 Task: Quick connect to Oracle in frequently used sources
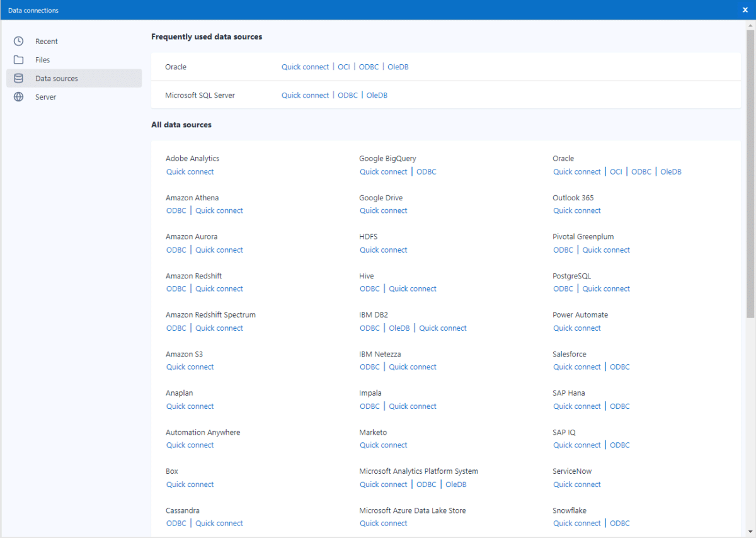[x=305, y=66]
